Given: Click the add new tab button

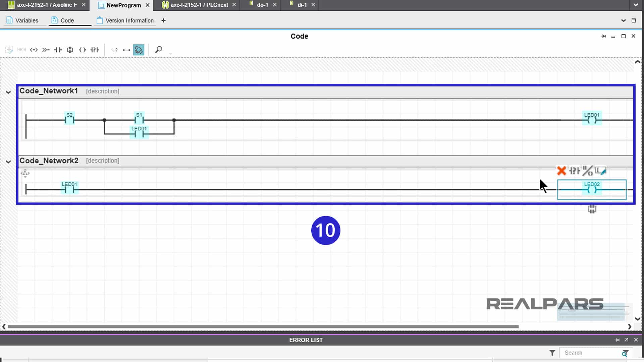Looking at the screenshot, I should pos(163,20).
